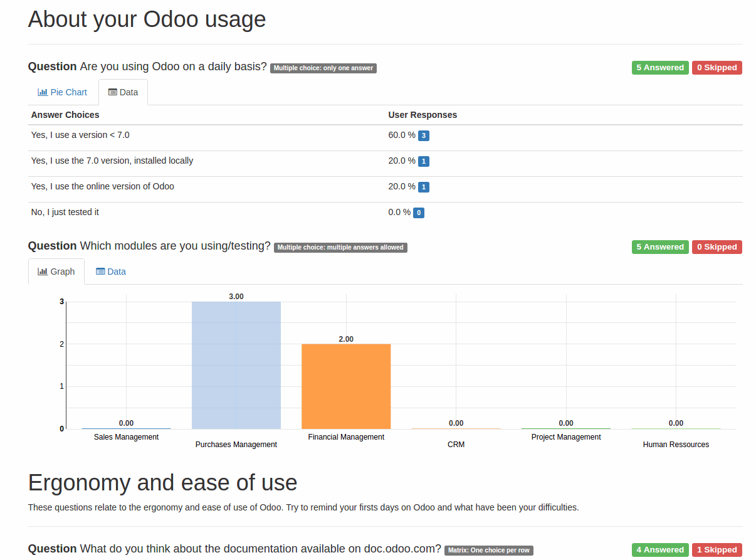The image size is (756, 560).
Task: Click the 0 badge for No, I just tested it
Action: coord(419,213)
